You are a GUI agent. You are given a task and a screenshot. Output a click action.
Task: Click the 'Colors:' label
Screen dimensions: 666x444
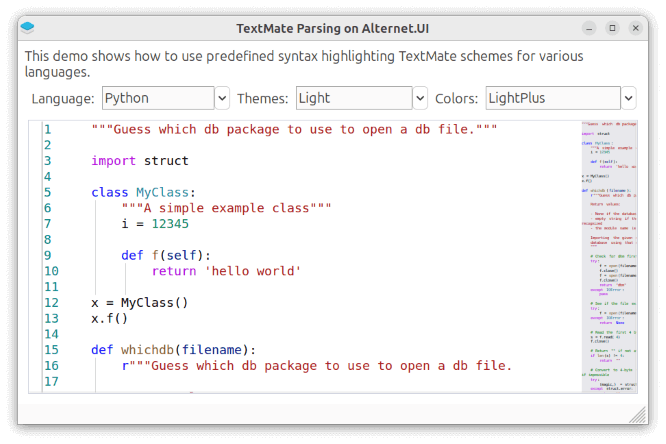point(457,99)
